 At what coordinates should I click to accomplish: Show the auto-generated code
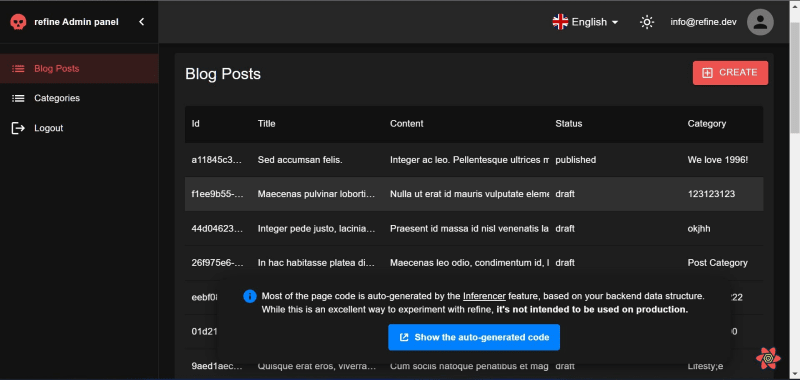(x=474, y=337)
